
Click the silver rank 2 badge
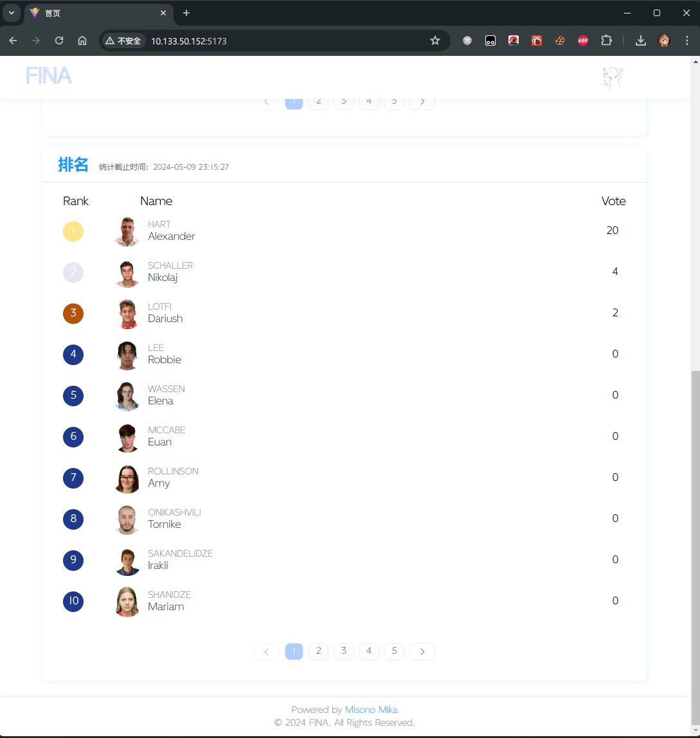coord(73,272)
